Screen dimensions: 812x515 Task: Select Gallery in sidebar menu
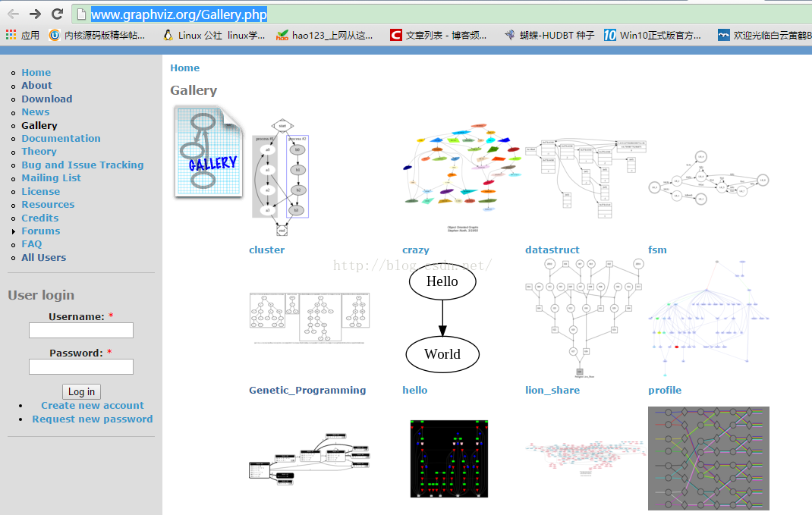39,125
